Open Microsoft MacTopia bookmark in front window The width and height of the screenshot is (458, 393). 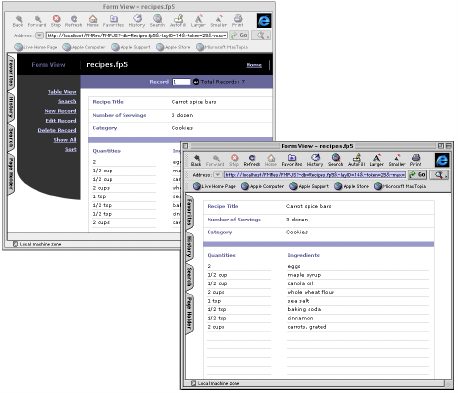tap(400, 186)
